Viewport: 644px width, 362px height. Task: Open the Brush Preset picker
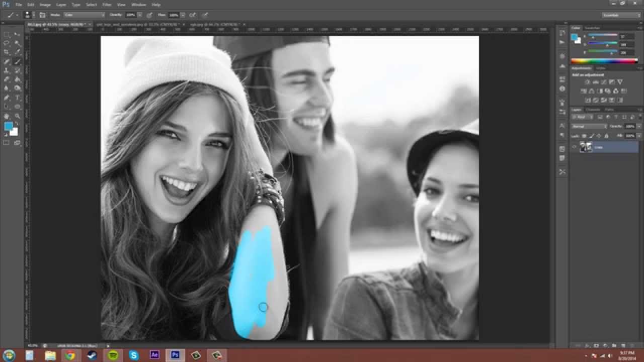29,15
